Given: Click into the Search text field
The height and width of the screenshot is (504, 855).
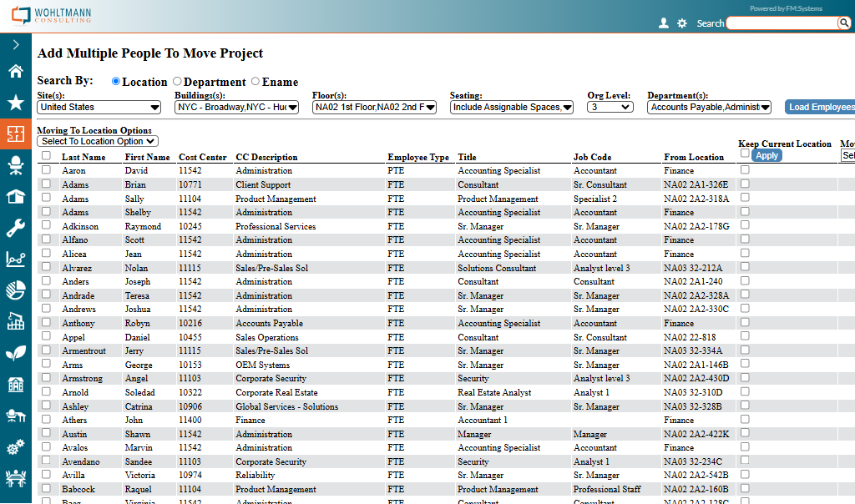Looking at the screenshot, I should coord(781,23).
